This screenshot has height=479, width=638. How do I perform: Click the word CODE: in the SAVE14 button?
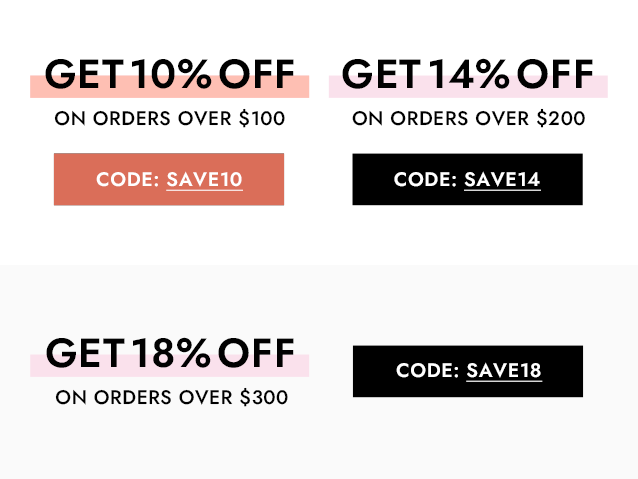point(425,179)
